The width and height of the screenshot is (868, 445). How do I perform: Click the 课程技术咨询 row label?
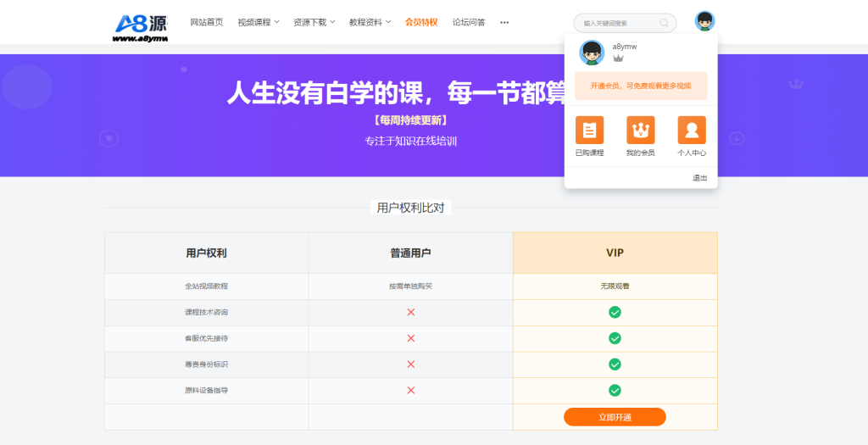click(x=207, y=312)
